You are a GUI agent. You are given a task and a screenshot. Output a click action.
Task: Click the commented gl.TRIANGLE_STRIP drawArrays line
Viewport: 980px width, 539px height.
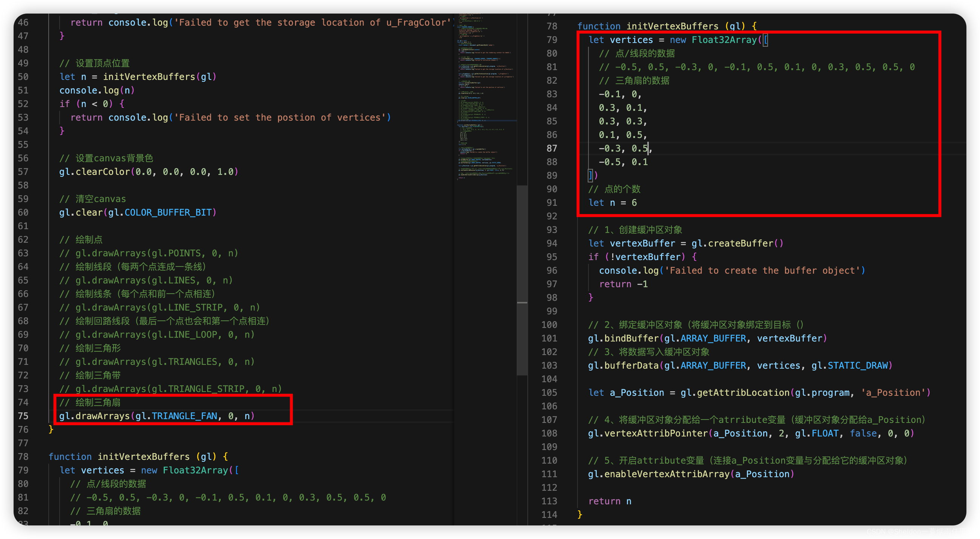pos(171,389)
